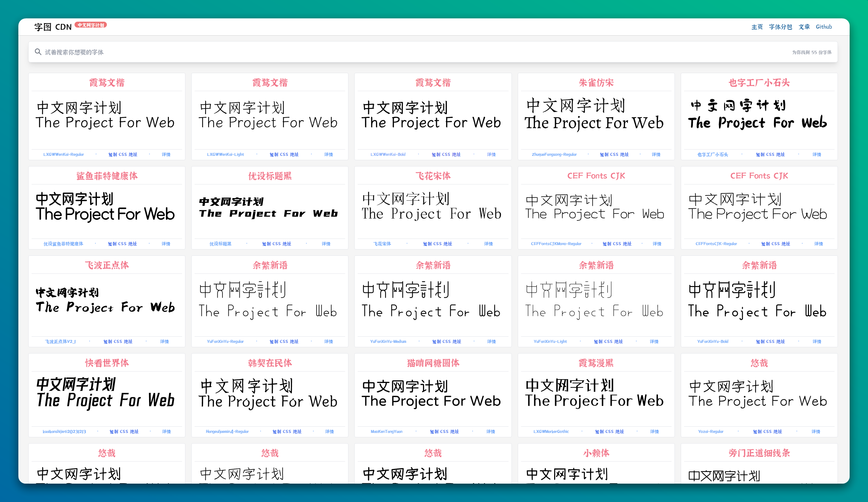Click the 也字工厂小石头 font preview
This screenshot has height=502, width=868.
click(758, 114)
